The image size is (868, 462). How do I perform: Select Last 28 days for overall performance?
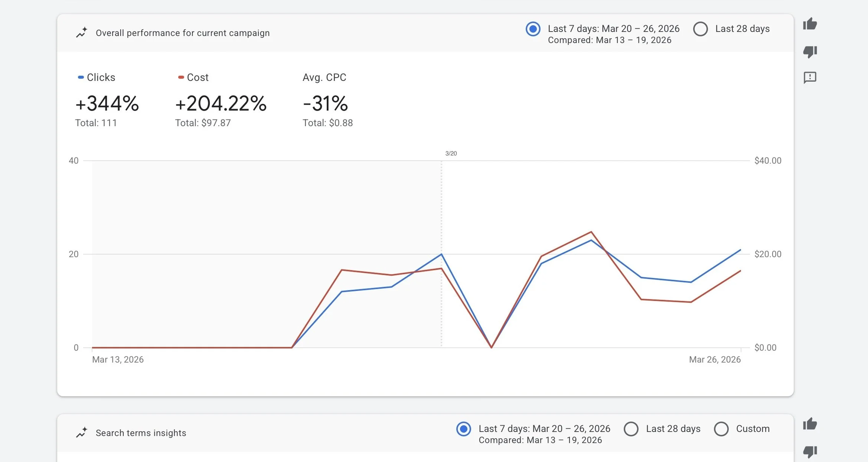pyautogui.click(x=700, y=29)
